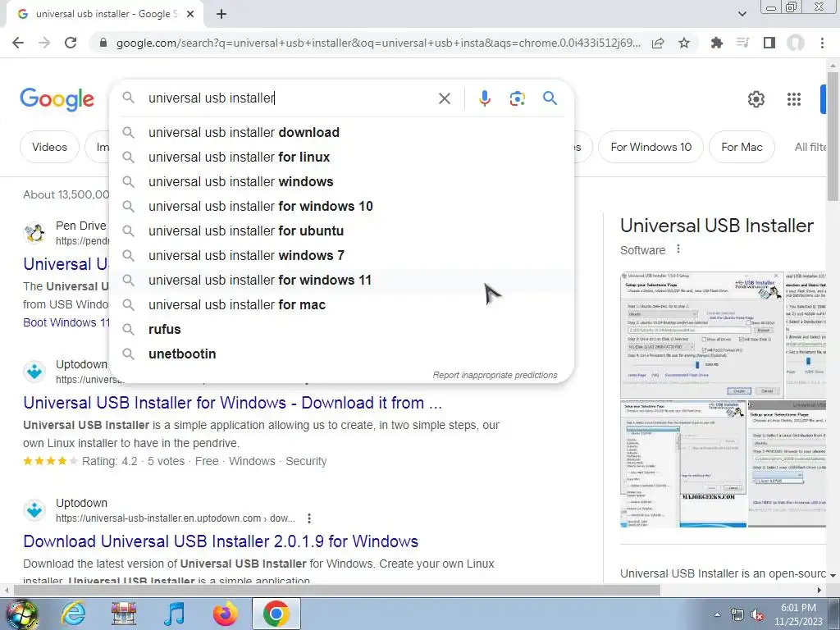Click the muted volume tray icon
840x630 pixels.
tap(757, 615)
